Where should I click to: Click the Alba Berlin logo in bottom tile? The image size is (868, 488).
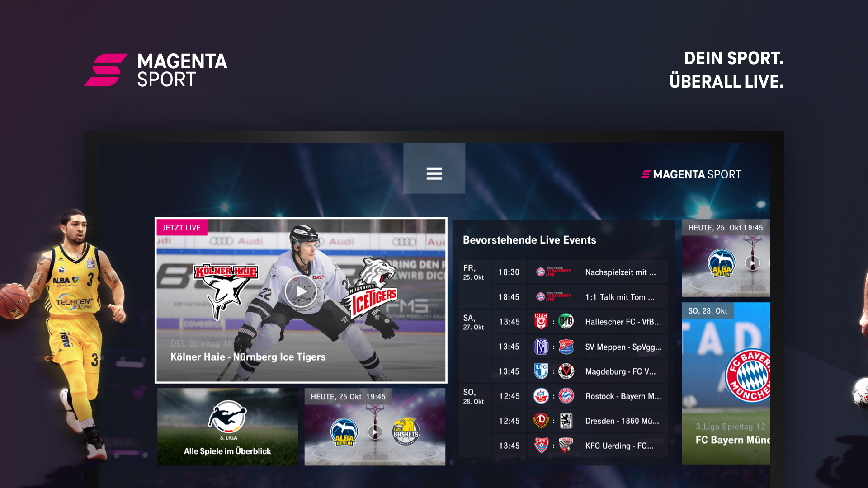(344, 432)
